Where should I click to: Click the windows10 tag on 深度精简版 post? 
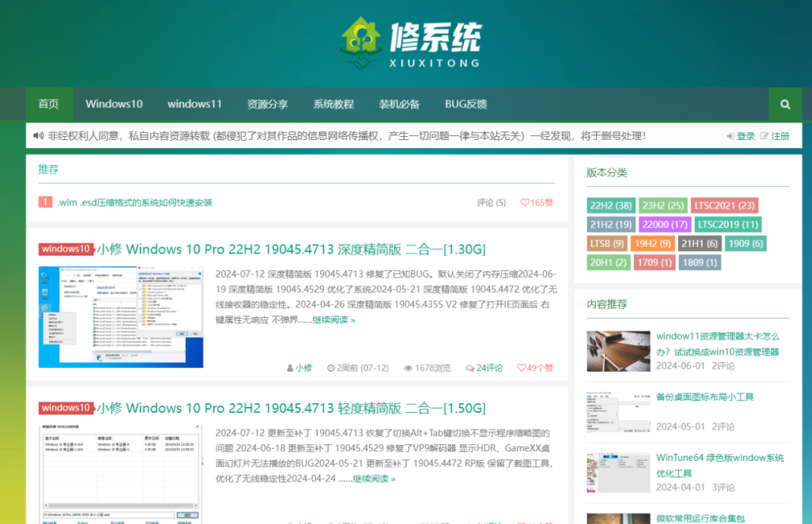[65, 249]
